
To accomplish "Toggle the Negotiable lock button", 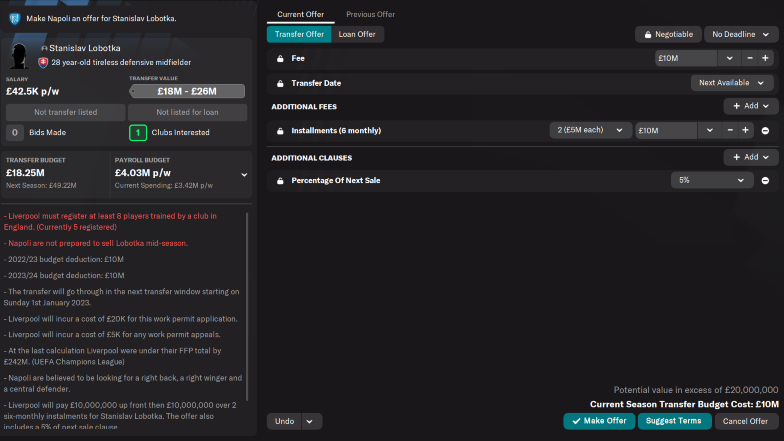I will 668,34.
